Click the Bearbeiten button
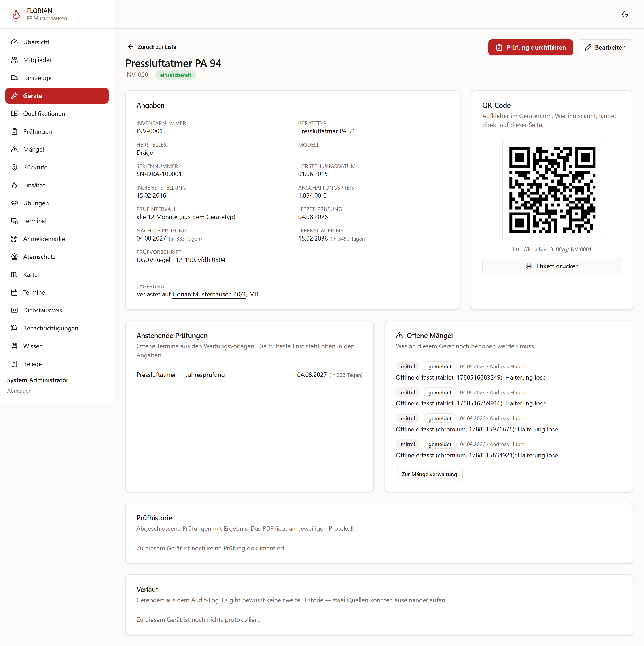The image size is (644, 646). (x=605, y=47)
